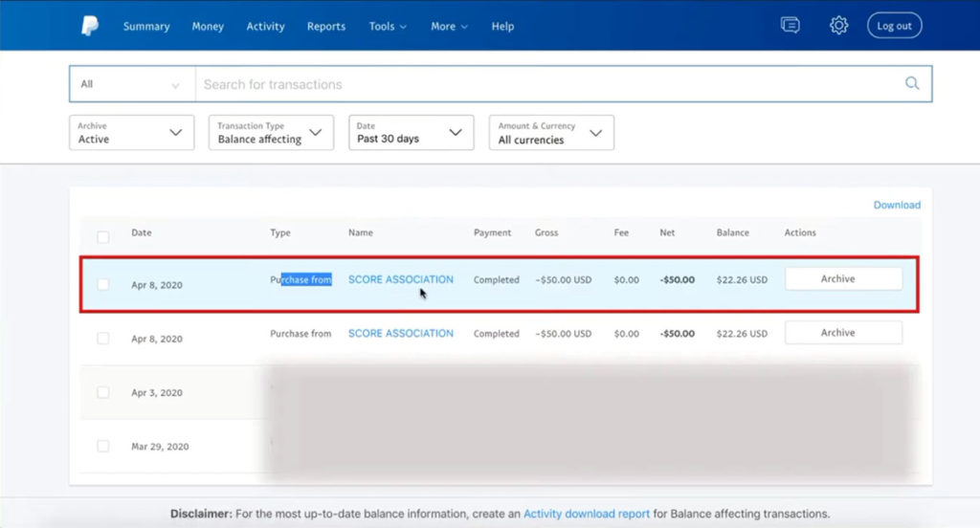Open SCORE ASSOCIATION link in second row
Viewport: 980px width, 528px height.
(401, 333)
